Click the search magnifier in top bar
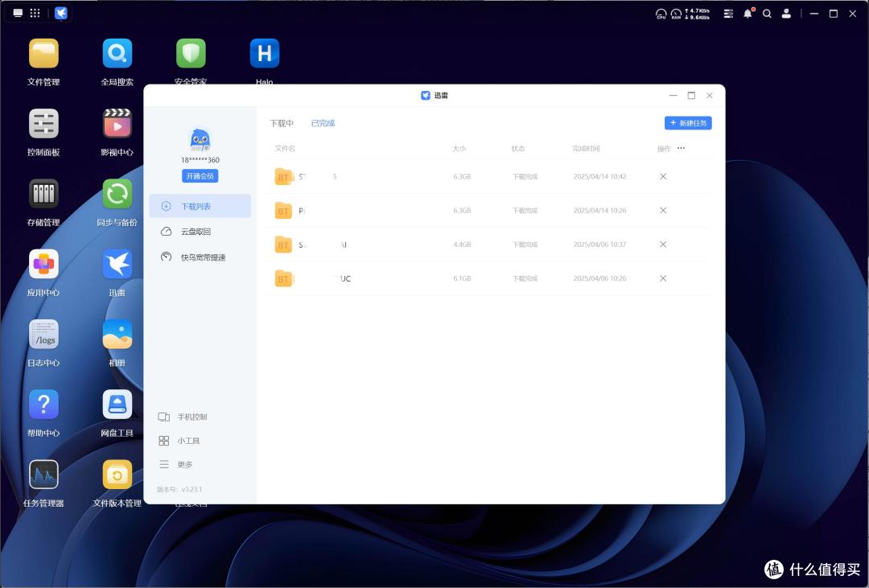869x588 pixels. (x=767, y=14)
